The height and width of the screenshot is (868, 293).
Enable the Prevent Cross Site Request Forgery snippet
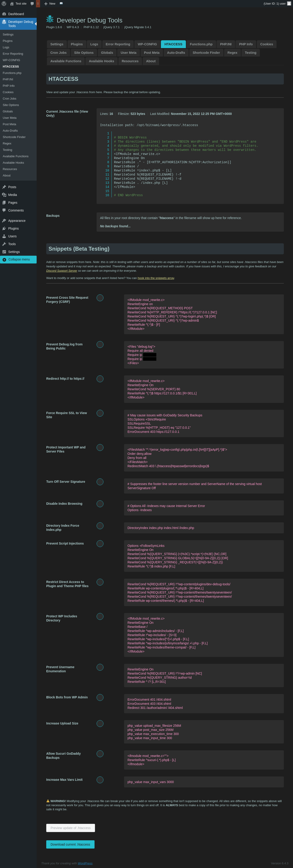point(100,298)
